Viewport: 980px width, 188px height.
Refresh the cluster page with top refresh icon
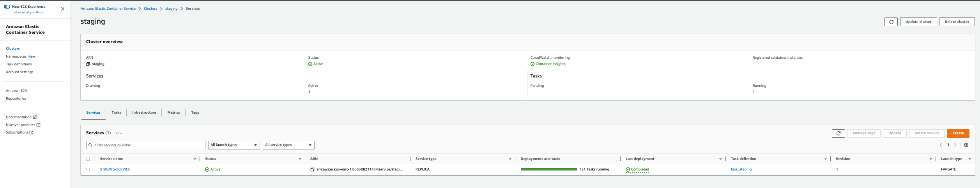[891, 22]
